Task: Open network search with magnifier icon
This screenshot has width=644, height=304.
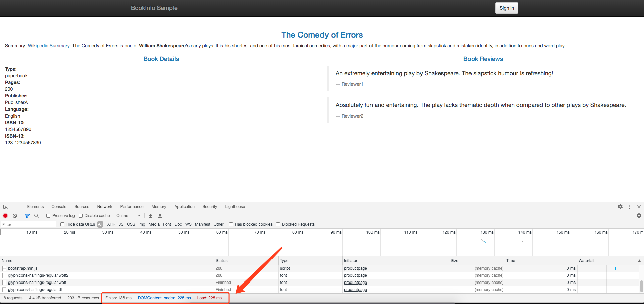Action: (x=37, y=216)
